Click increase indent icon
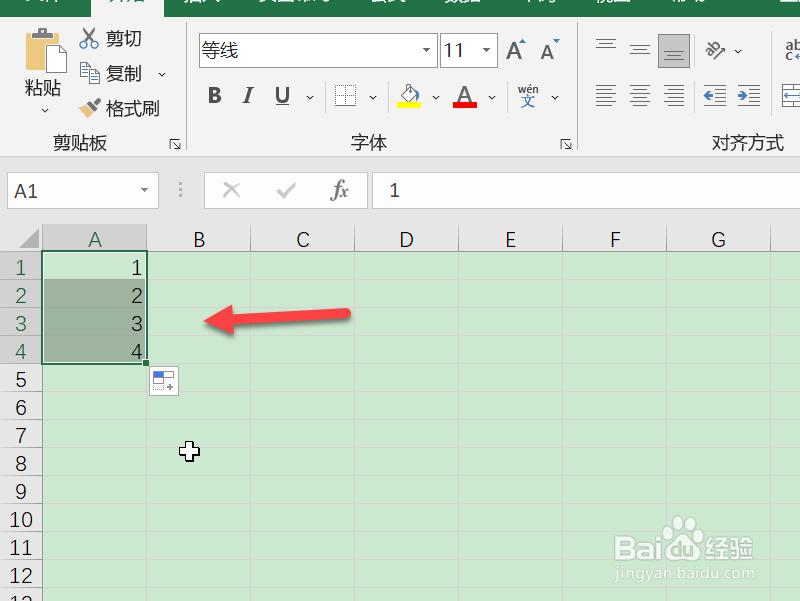The image size is (800, 601). click(748, 96)
